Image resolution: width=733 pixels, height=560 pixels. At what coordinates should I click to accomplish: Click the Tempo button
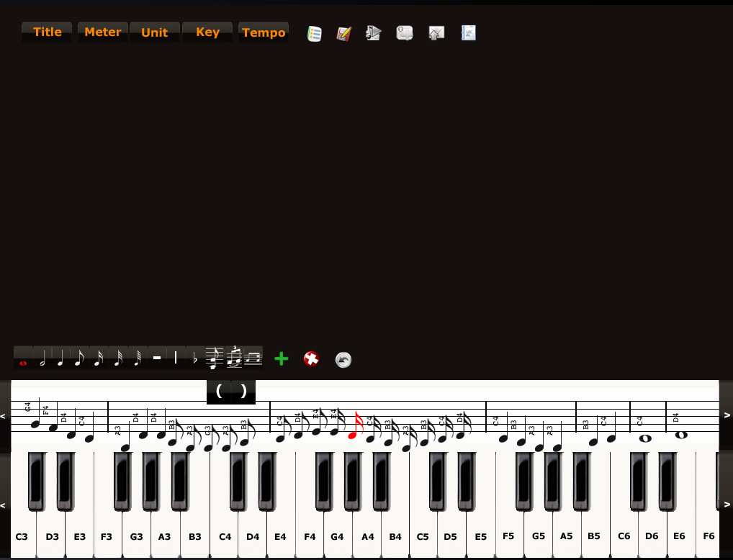click(x=264, y=32)
